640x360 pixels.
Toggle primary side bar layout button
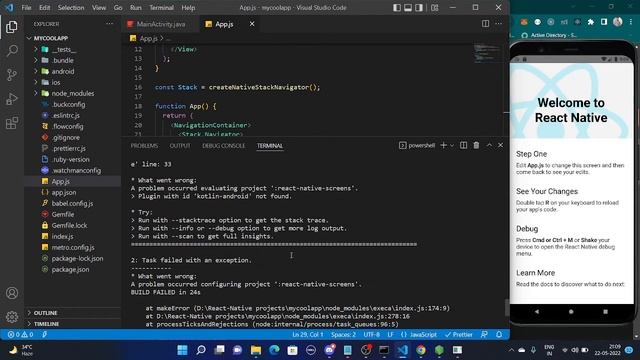(397, 8)
